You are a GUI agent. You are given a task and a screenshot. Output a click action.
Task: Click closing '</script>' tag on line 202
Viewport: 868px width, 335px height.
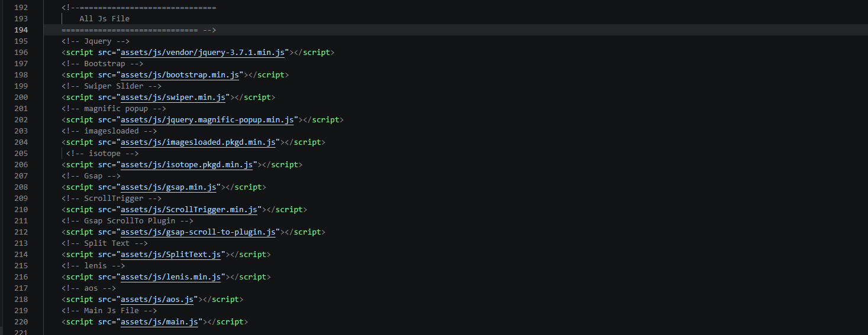point(322,119)
